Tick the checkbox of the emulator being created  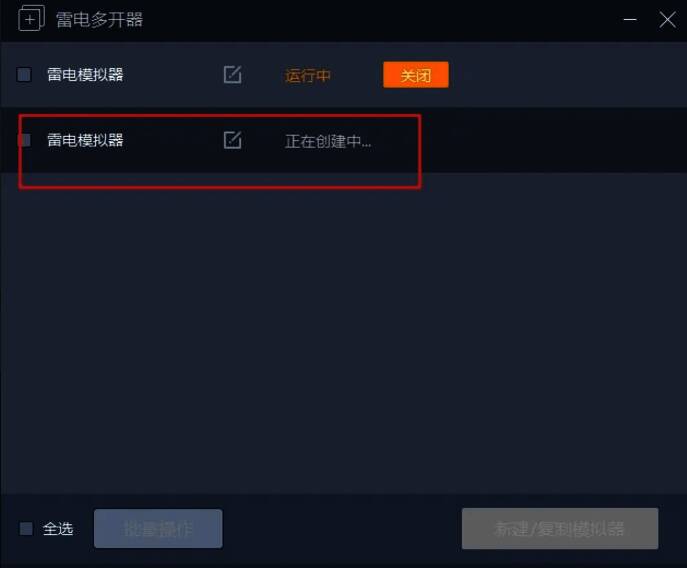coord(25,140)
